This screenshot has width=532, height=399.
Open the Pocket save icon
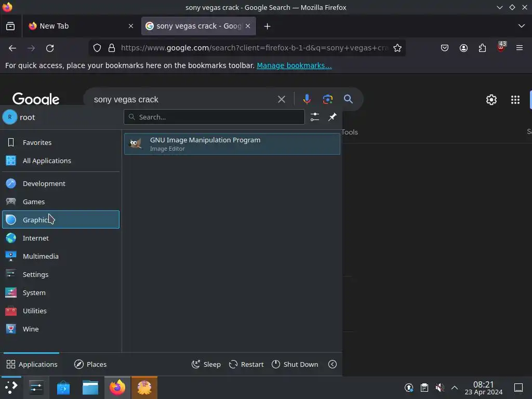click(445, 48)
